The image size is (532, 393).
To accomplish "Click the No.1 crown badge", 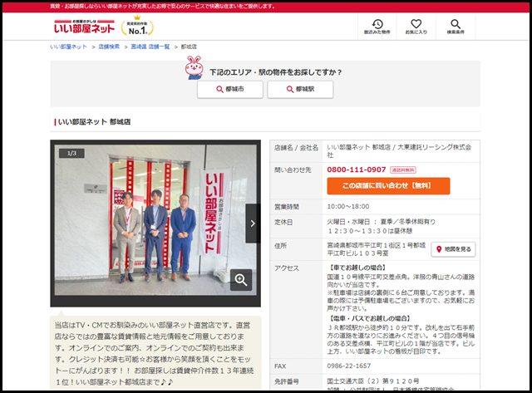I will tap(137, 27).
